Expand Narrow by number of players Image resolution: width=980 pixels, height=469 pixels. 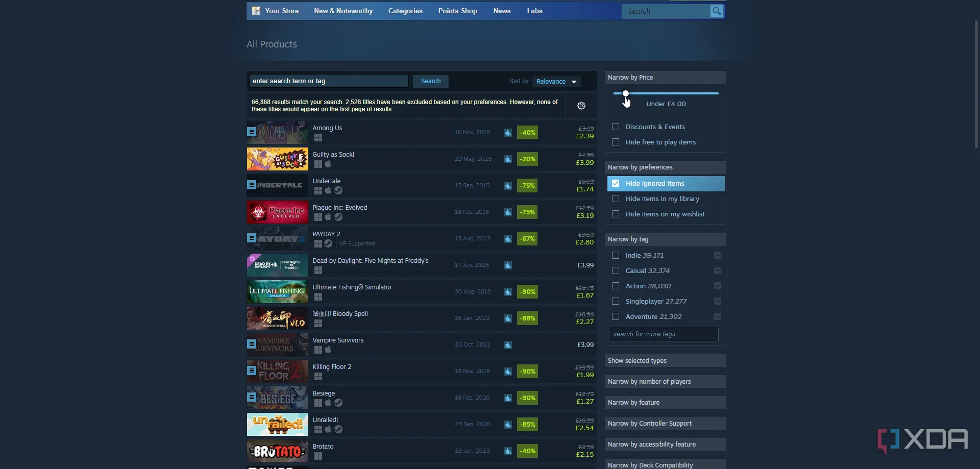[x=665, y=382]
